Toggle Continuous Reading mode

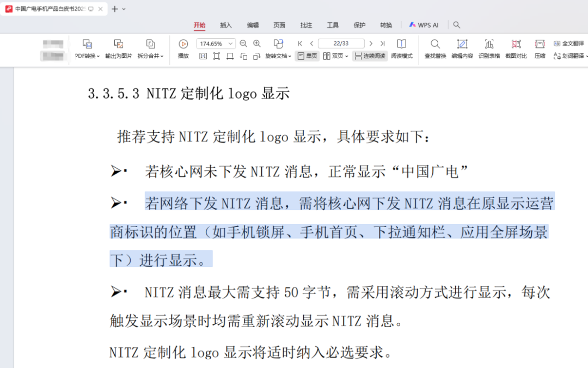pyautogui.click(x=370, y=56)
